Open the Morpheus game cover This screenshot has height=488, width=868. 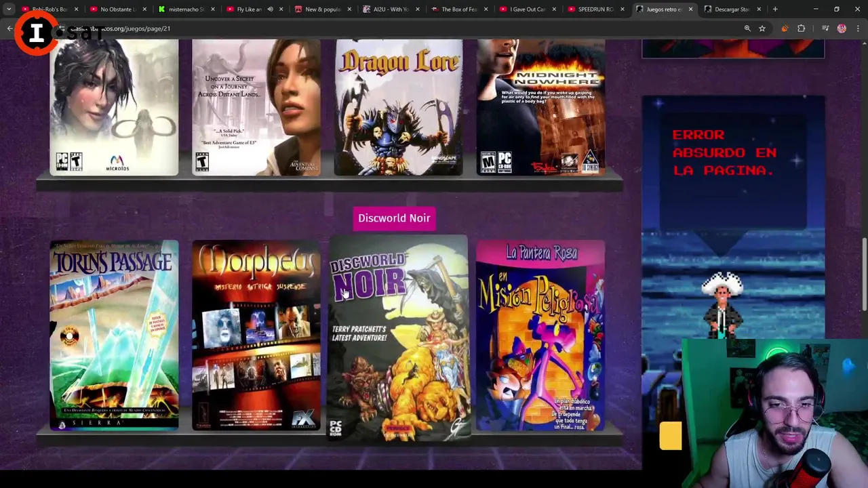click(256, 335)
